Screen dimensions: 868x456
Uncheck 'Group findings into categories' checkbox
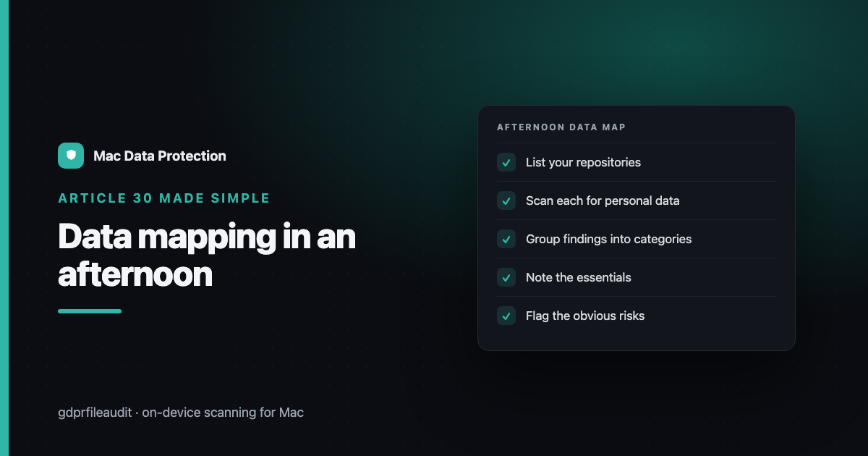click(506, 239)
